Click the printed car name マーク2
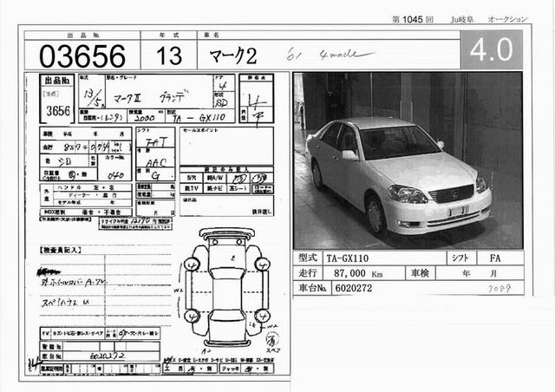Viewport: 555px width, 392px height. click(x=233, y=56)
